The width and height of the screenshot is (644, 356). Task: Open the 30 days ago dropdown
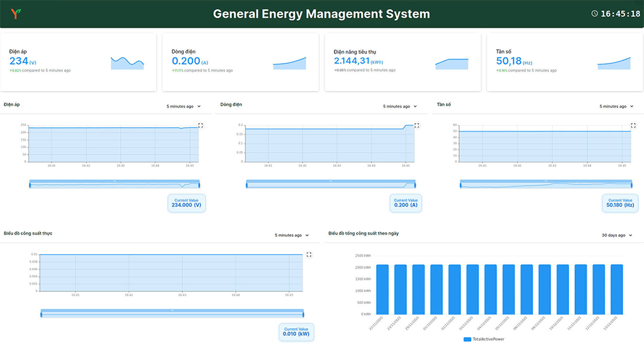click(616, 235)
